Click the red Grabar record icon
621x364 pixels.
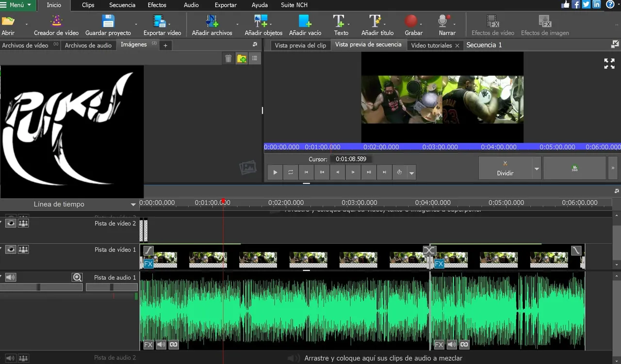(411, 21)
